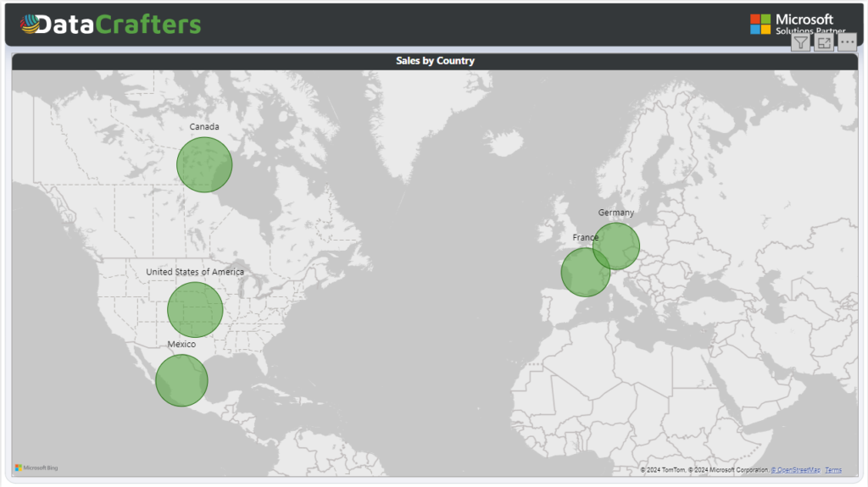The width and height of the screenshot is (868, 487).
Task: Select the United States green bubble
Action: (x=195, y=310)
